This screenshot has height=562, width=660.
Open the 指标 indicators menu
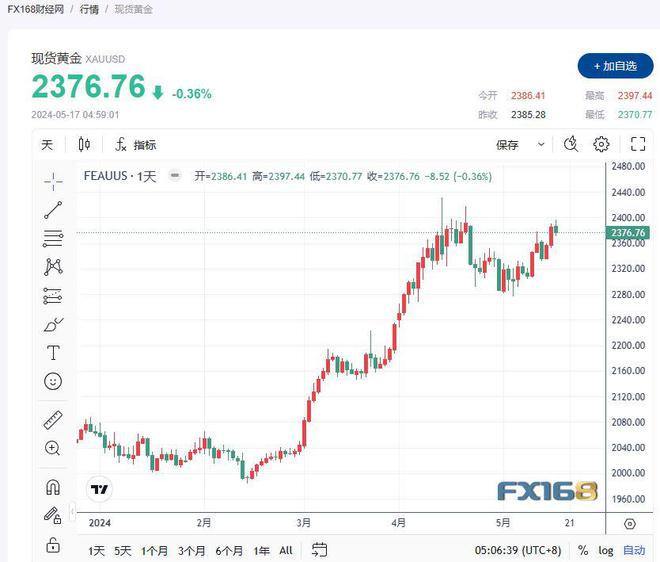136,145
